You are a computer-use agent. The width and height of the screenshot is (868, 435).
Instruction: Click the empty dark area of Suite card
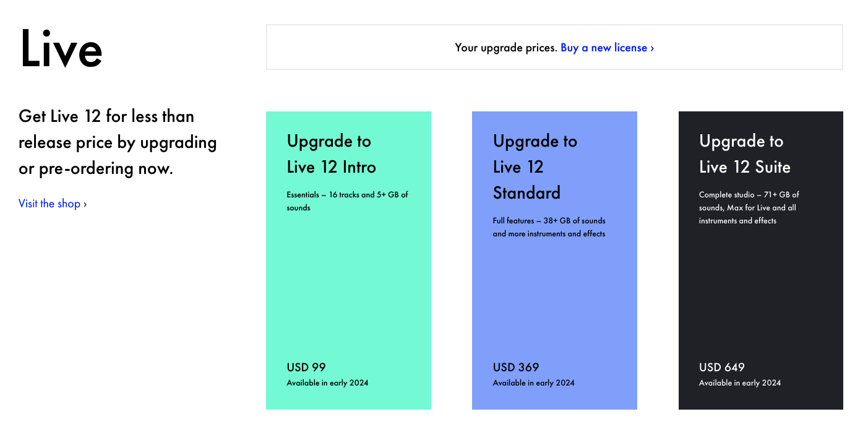click(x=760, y=291)
